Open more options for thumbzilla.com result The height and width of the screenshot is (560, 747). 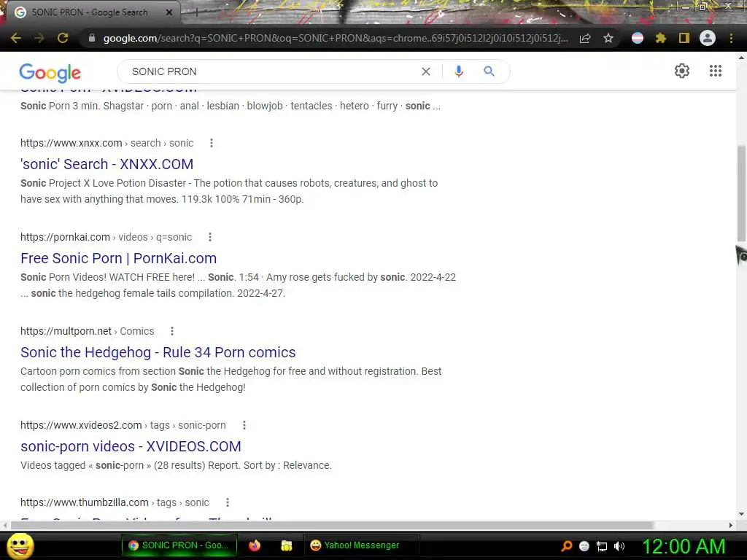(228, 502)
